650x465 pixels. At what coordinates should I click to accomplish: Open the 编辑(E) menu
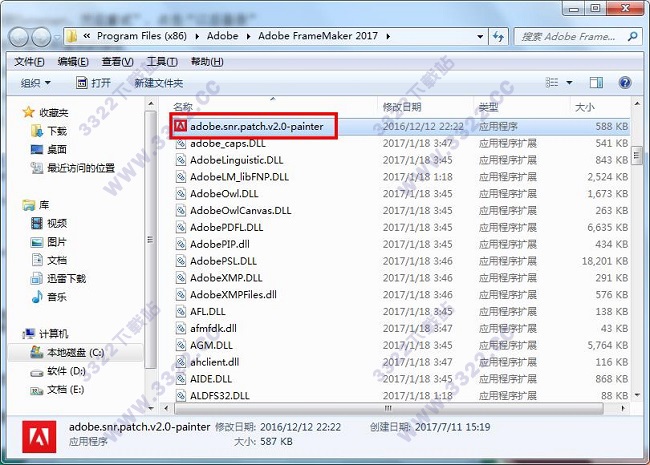73,62
